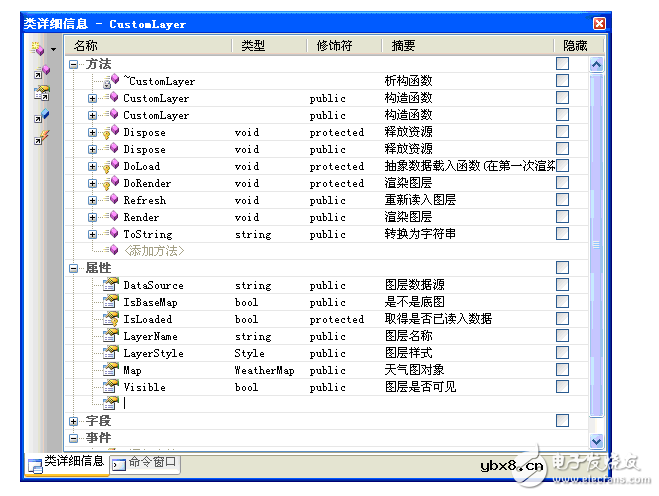Select the ~CustomLayer destructor method icon
Screen dimensions: 659x496
pyautogui.click(x=112, y=81)
